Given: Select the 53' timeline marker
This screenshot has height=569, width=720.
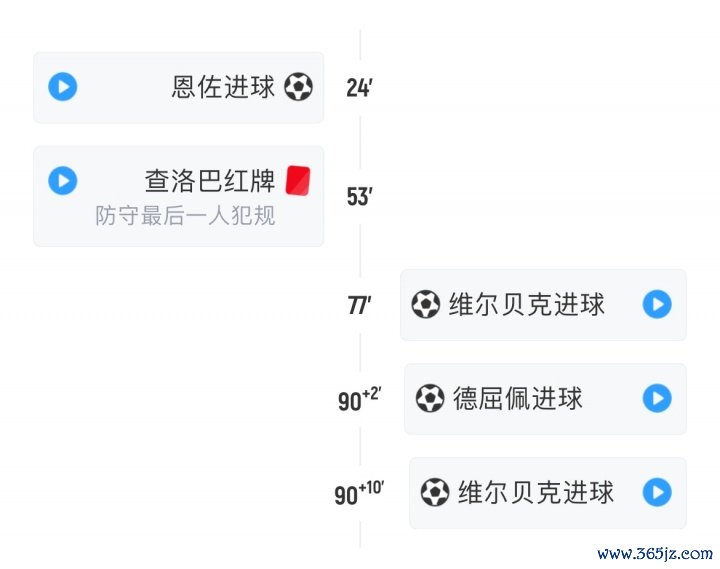Looking at the screenshot, I should 359,197.
